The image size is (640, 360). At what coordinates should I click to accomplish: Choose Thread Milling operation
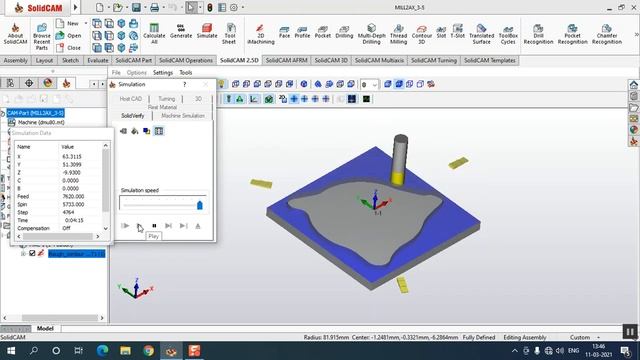[398, 34]
